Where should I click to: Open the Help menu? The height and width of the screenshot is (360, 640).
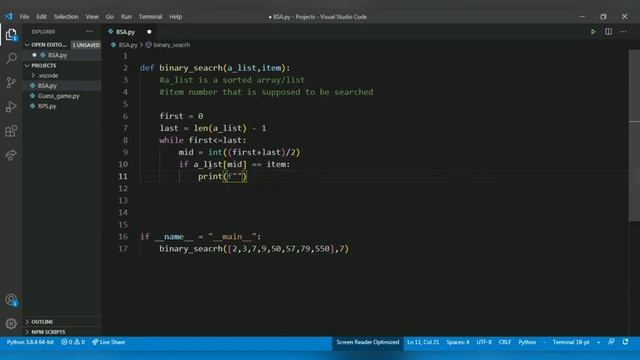click(176, 17)
